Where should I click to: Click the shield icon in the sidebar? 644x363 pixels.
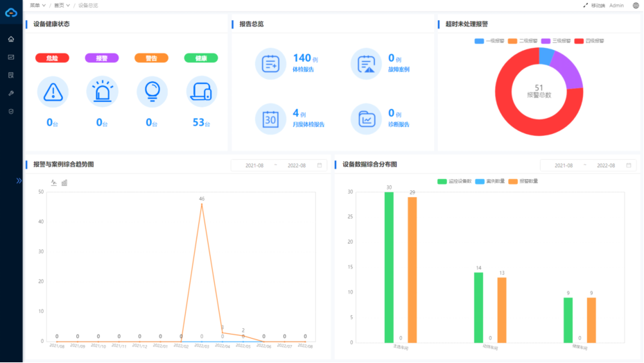(11, 111)
